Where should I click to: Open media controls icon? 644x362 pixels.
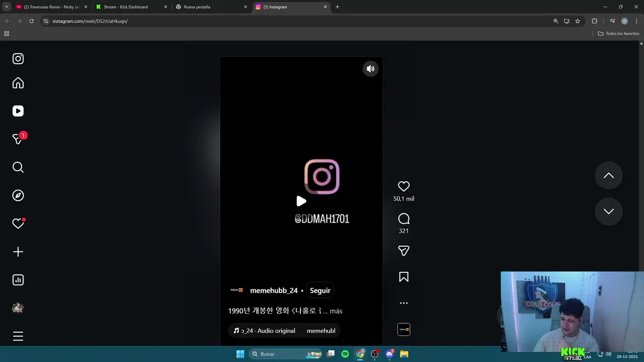pos(612,21)
